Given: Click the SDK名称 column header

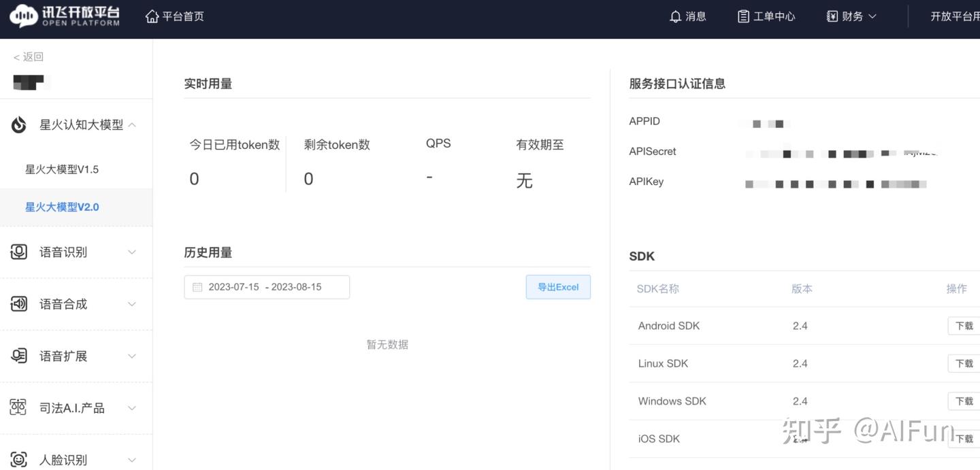Looking at the screenshot, I should [658, 289].
